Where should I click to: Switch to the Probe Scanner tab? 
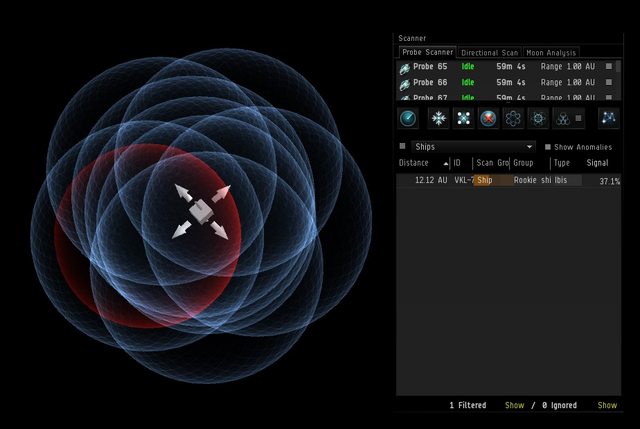point(427,52)
